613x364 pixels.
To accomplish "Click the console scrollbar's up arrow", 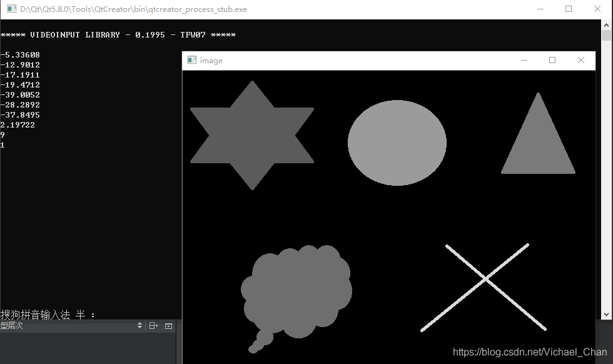I will (x=606, y=25).
